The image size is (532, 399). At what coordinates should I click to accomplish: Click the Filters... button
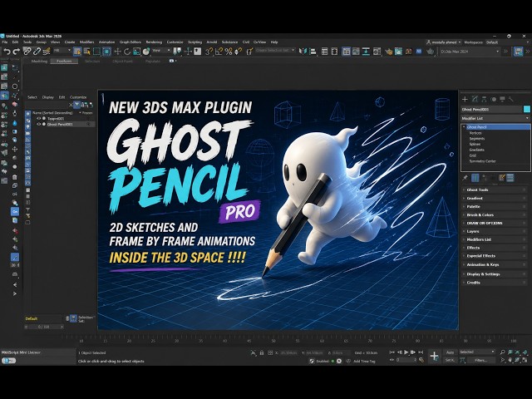coord(480,360)
